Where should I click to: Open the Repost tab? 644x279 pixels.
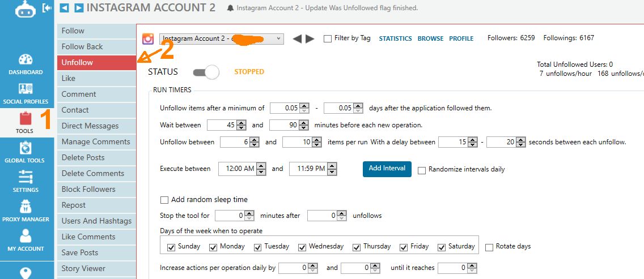(96, 205)
